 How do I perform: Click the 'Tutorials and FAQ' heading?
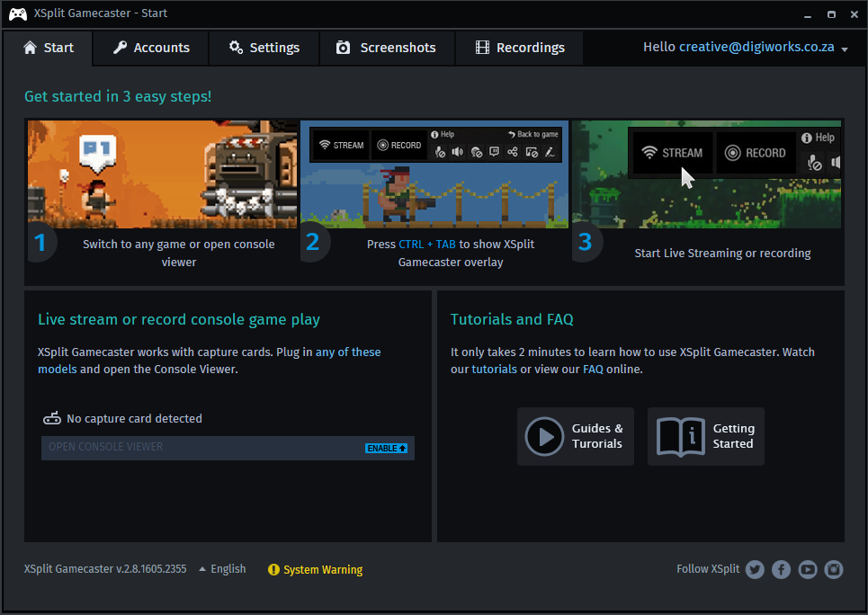512,319
